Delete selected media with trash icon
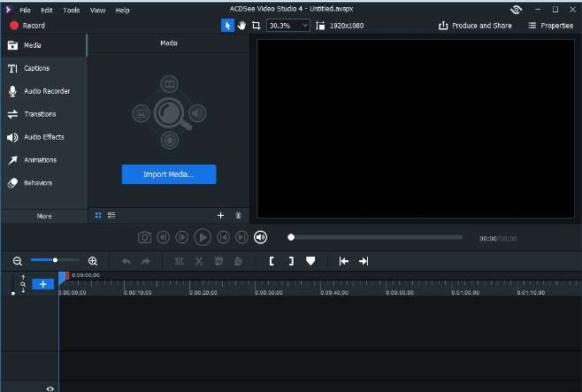The image size is (582, 392). [238, 215]
